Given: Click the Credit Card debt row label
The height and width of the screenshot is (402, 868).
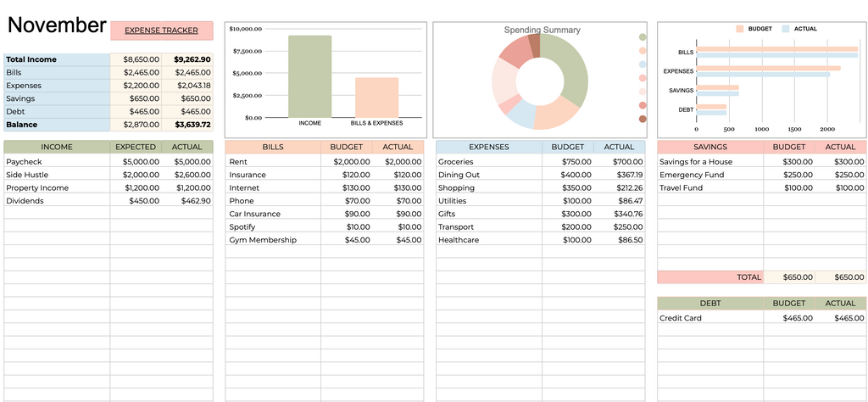Looking at the screenshot, I should click(x=681, y=318).
